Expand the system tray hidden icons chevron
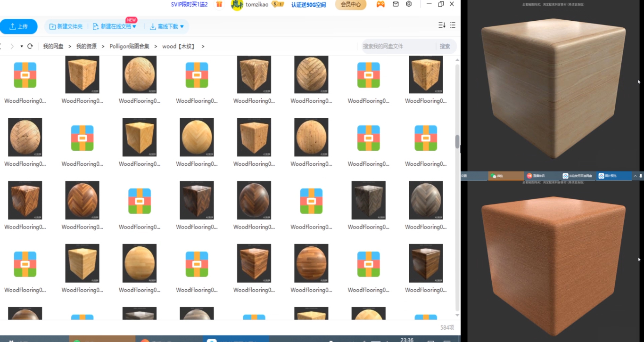Image resolution: width=644 pixels, height=342 pixels. pyautogui.click(x=635, y=176)
